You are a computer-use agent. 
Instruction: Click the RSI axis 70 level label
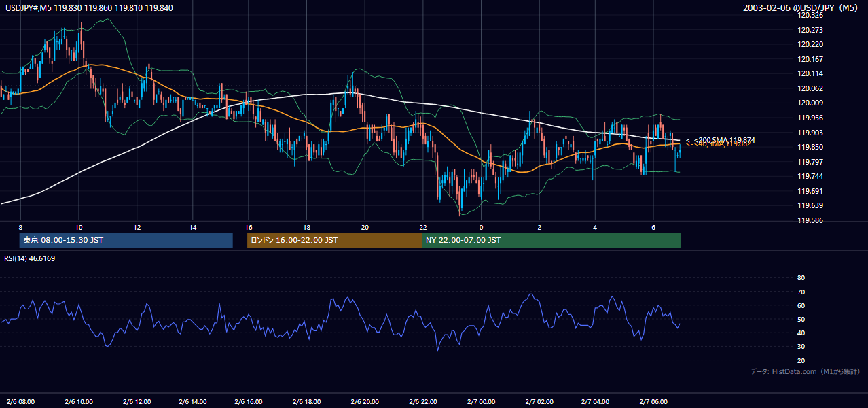801,292
